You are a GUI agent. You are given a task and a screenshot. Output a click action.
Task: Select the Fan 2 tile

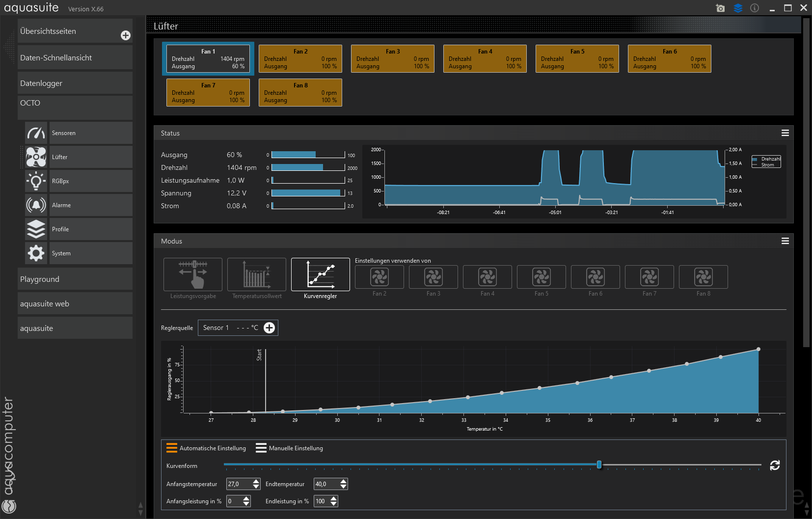click(300, 59)
